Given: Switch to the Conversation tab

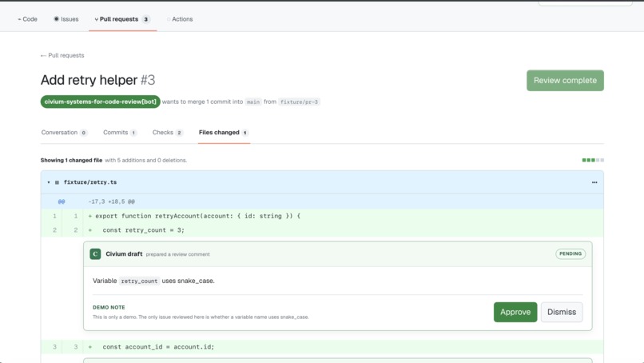Looking at the screenshot, I should pos(64,133).
